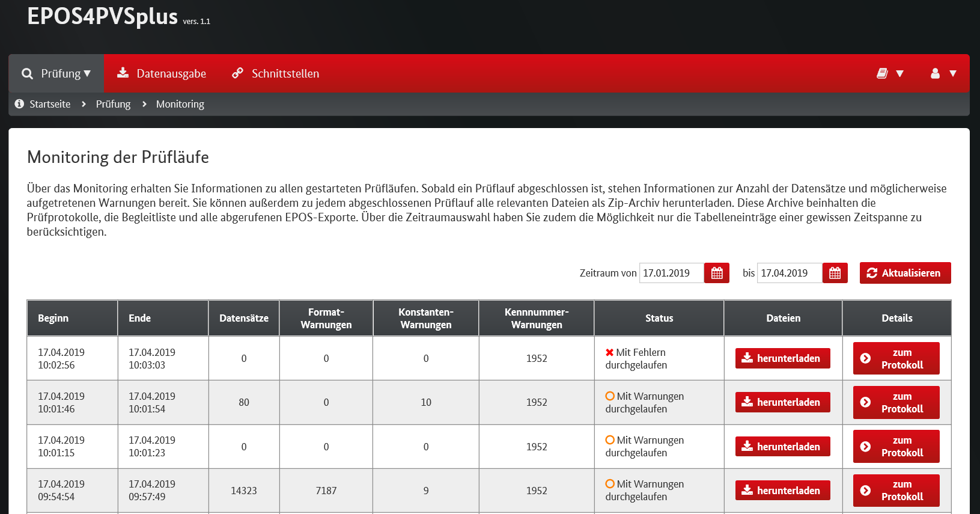Click the Konstanten-Warnungen column header
This screenshot has width=980, height=514.
[x=426, y=318]
